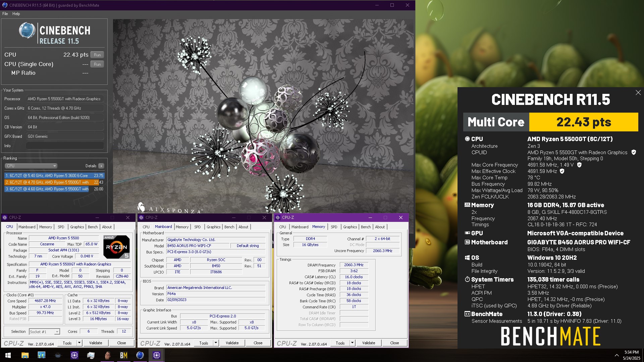
Task: Click the CPU chip icon in BenchMate panel
Action: tap(467, 139)
